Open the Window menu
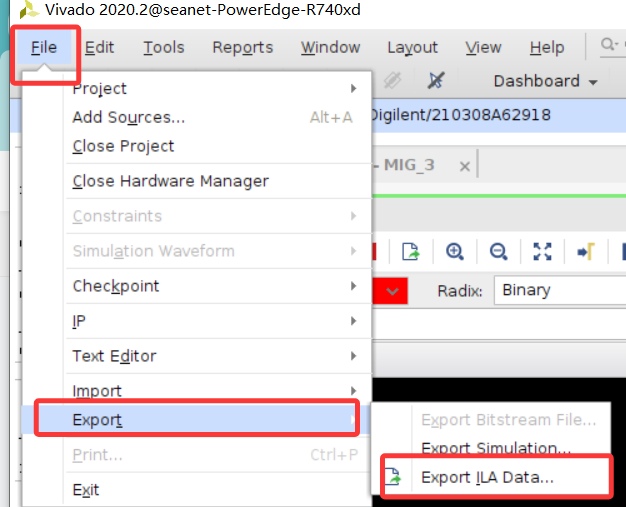 click(x=331, y=48)
